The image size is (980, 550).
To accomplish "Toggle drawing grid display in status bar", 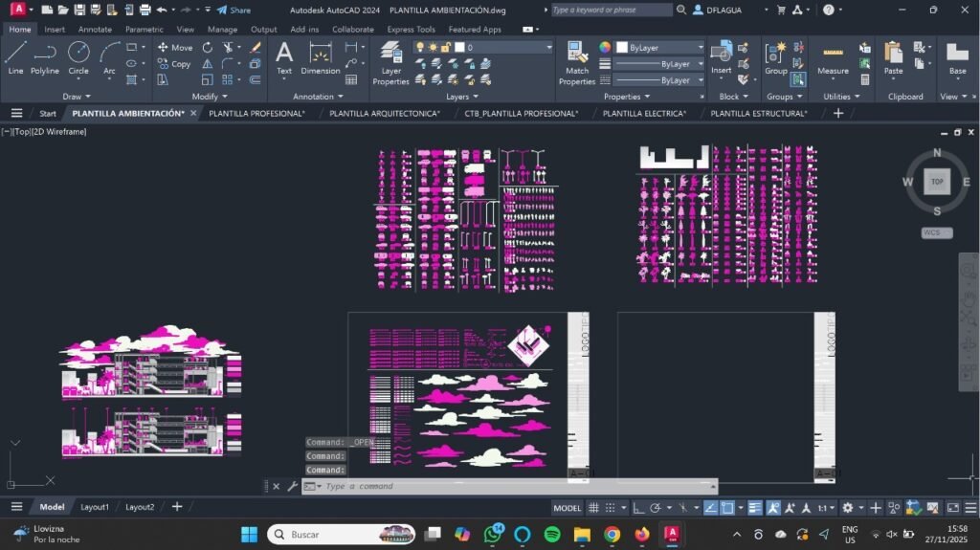I will click(593, 508).
